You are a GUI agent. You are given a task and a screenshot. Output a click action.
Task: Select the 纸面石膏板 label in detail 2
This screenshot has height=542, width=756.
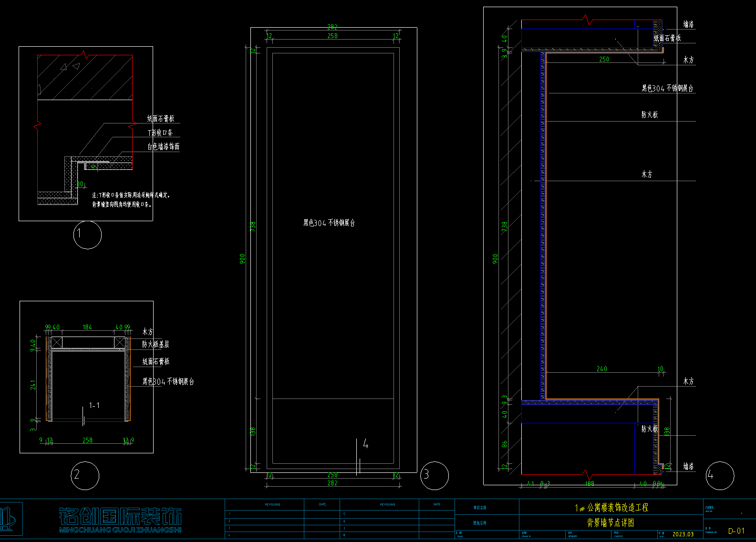tap(155, 361)
